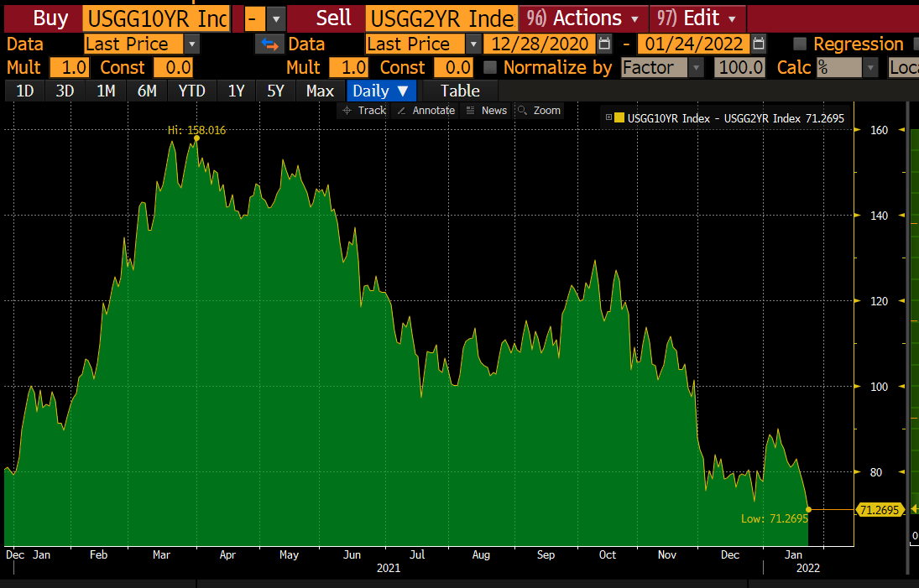Image resolution: width=919 pixels, height=588 pixels.
Task: Open the News overlay tool
Action: pyautogui.click(x=486, y=110)
